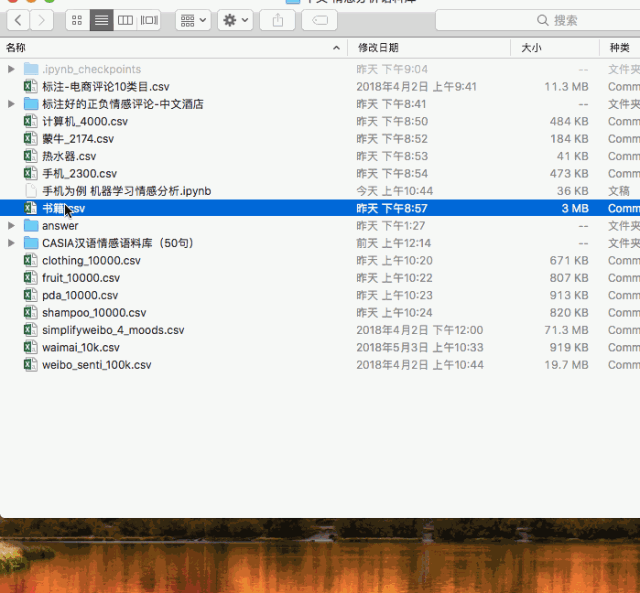Sort by the 大小 column header
640x593 pixels.
[x=531, y=48]
